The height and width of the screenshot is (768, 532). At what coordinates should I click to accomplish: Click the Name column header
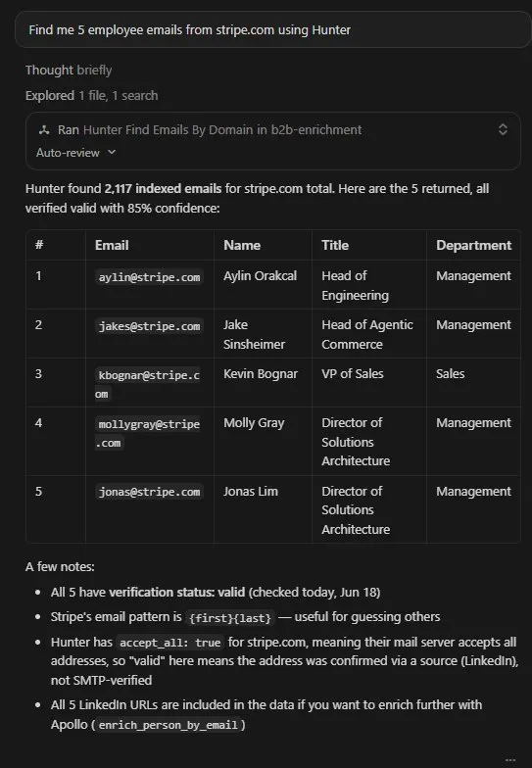click(242, 245)
